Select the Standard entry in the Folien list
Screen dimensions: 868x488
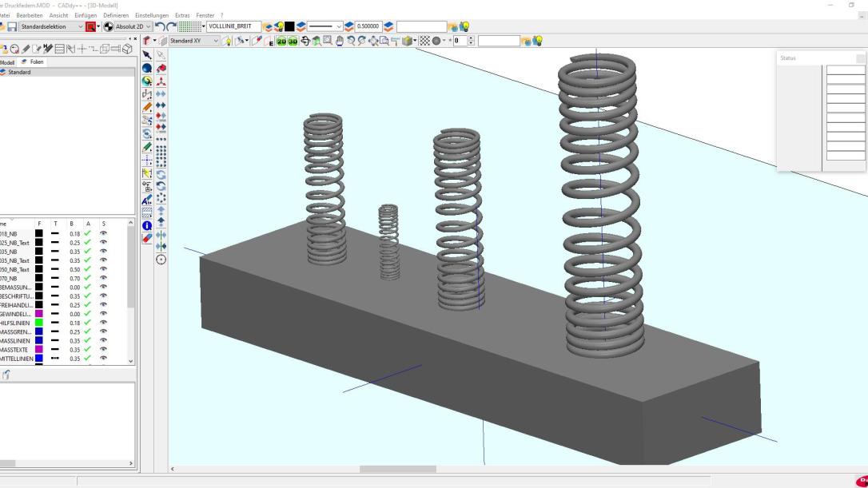click(x=19, y=72)
